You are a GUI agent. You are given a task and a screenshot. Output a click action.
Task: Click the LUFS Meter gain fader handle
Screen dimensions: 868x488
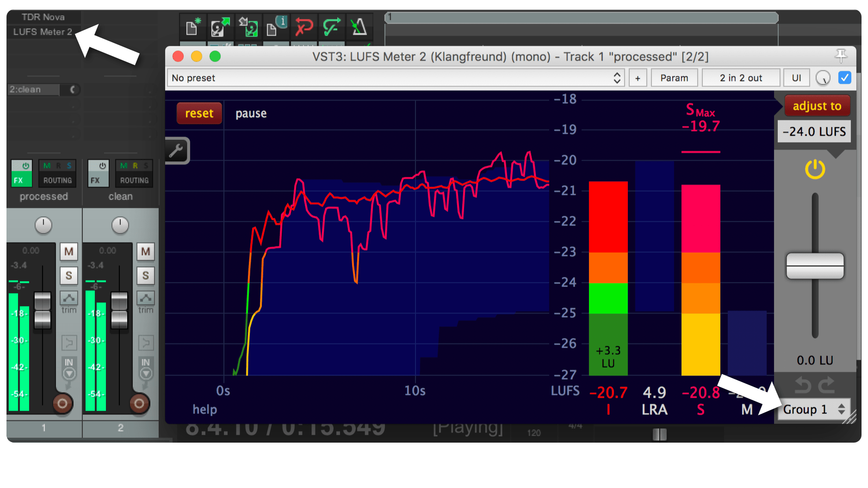[815, 266]
